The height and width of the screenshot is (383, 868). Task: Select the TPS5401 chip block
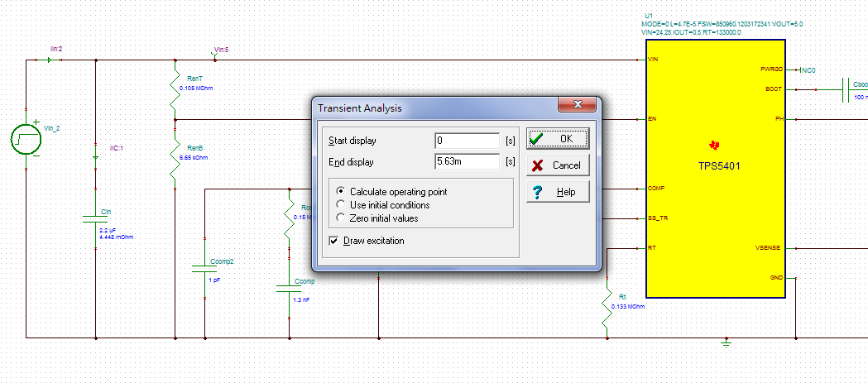point(716,168)
